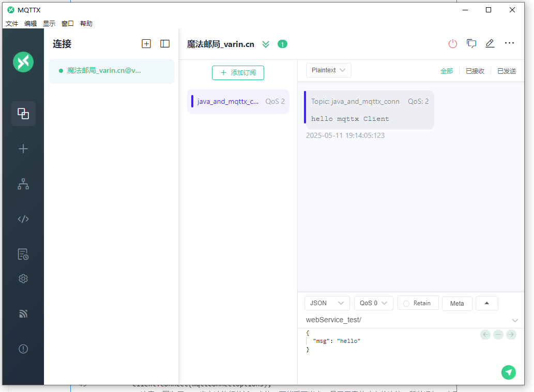Select the java_and_mqttx_c... subscription

[x=238, y=101]
